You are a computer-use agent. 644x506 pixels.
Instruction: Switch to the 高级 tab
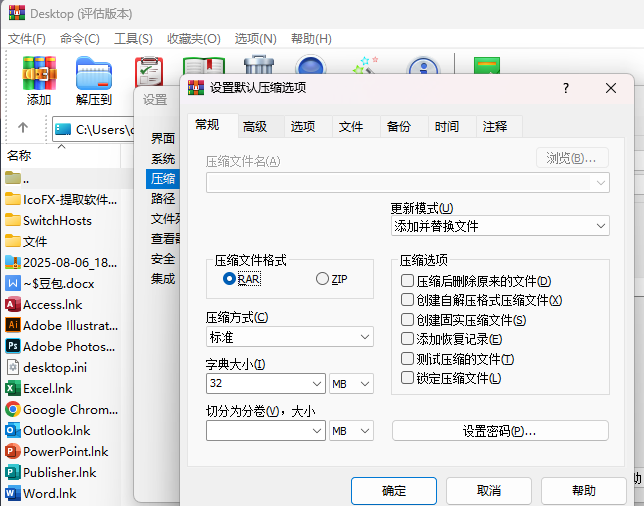pos(254,127)
